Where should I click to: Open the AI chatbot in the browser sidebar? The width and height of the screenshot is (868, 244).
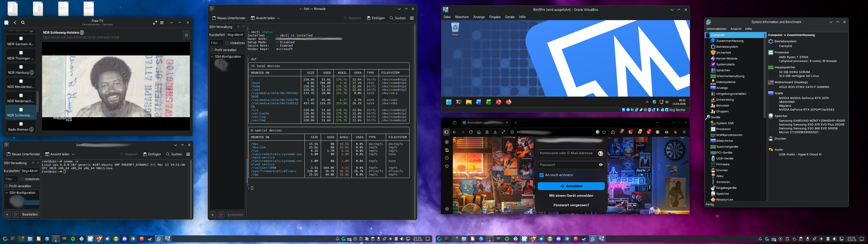pyautogui.click(x=447, y=142)
